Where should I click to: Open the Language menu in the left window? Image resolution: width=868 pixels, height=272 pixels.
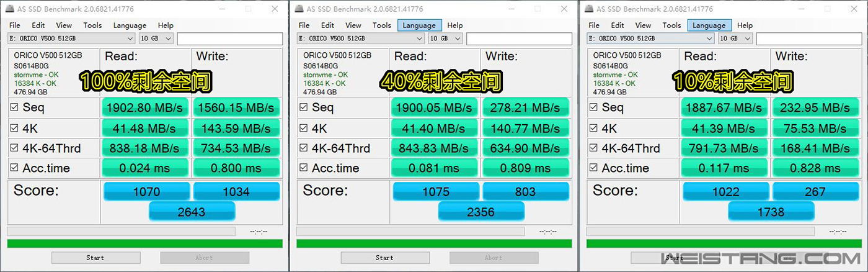130,25
